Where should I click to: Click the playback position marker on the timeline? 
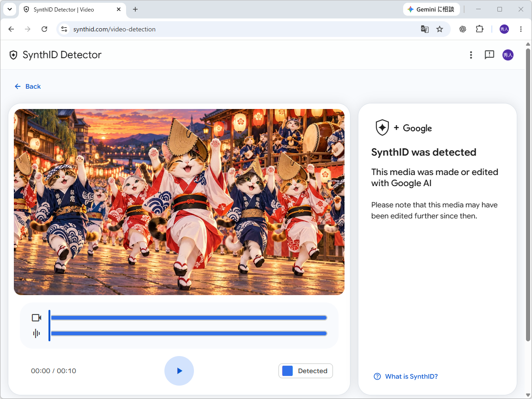point(49,326)
